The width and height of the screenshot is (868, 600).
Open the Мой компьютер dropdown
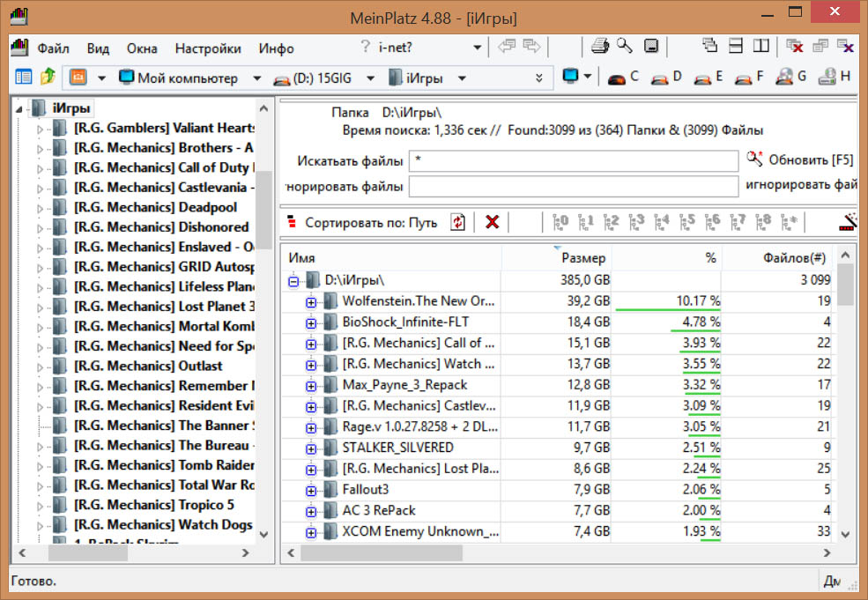pyautogui.click(x=256, y=78)
